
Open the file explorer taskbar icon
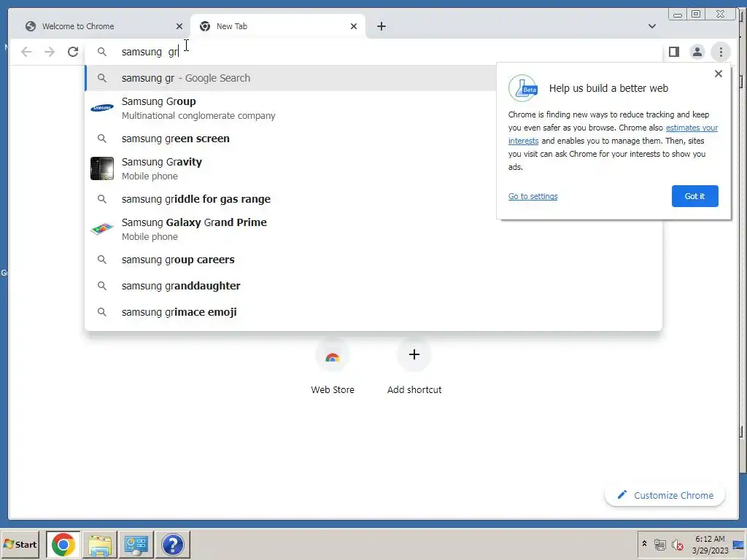pyautogui.click(x=99, y=544)
